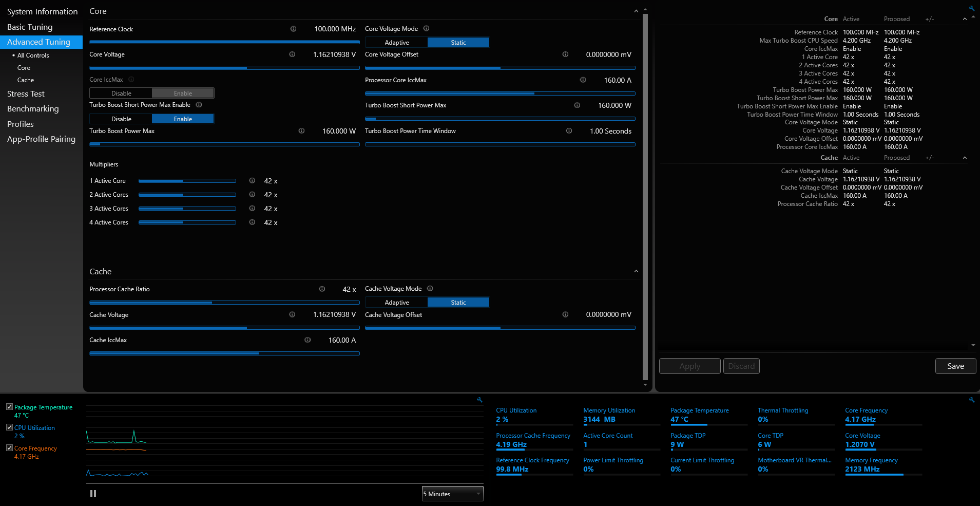The height and width of the screenshot is (506, 980).
Task: Click info icon beside Turbo Boost Power Max
Action: click(x=301, y=130)
